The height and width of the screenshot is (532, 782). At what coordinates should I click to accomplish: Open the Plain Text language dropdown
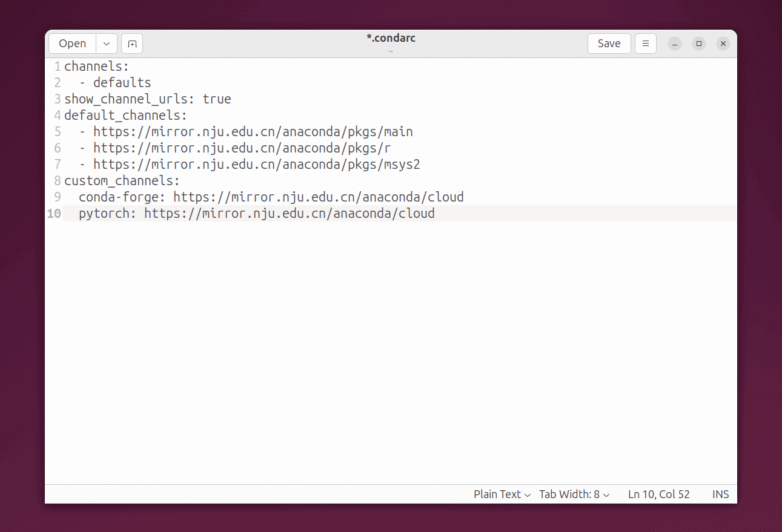pyautogui.click(x=502, y=494)
